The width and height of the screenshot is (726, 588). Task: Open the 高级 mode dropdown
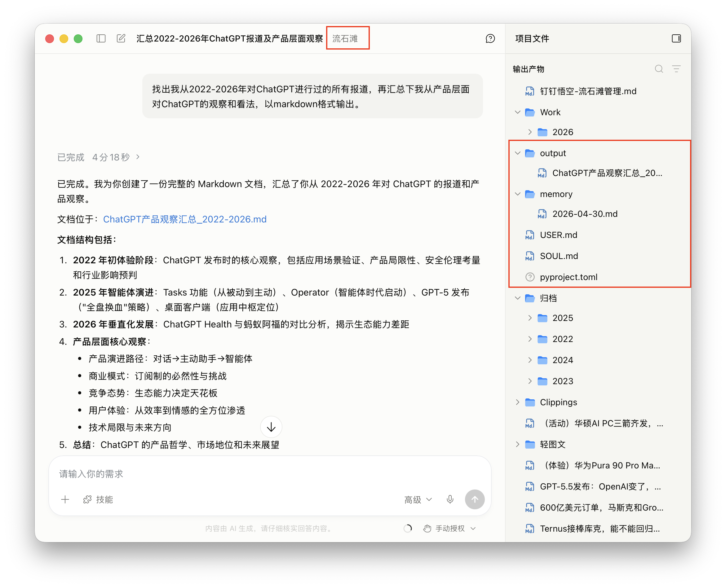pos(417,499)
